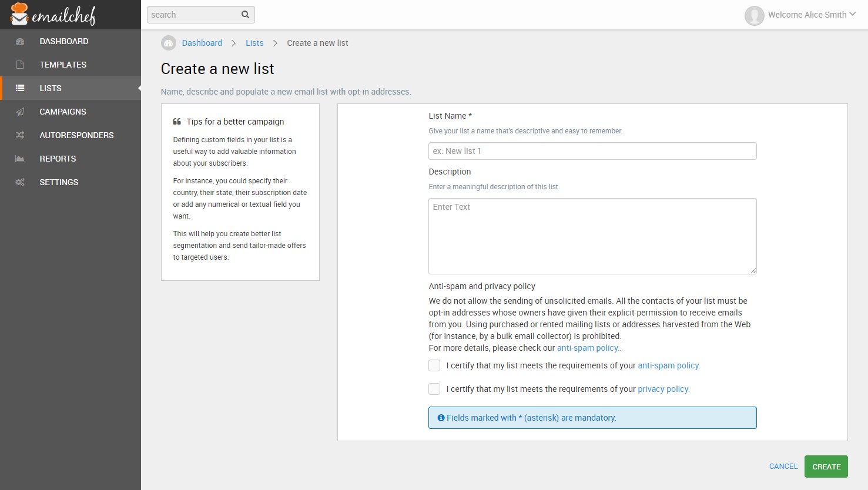The image size is (868, 490).
Task: Click the breadcrumb dashboard round icon
Action: coord(169,43)
